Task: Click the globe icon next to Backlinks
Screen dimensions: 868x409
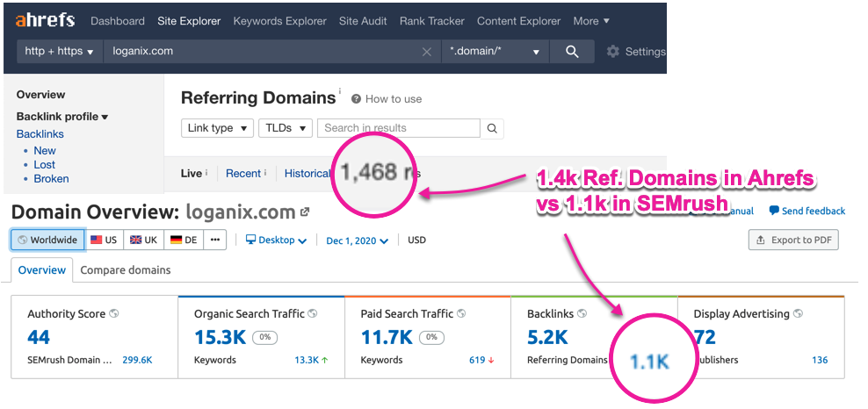Action: coord(582,313)
